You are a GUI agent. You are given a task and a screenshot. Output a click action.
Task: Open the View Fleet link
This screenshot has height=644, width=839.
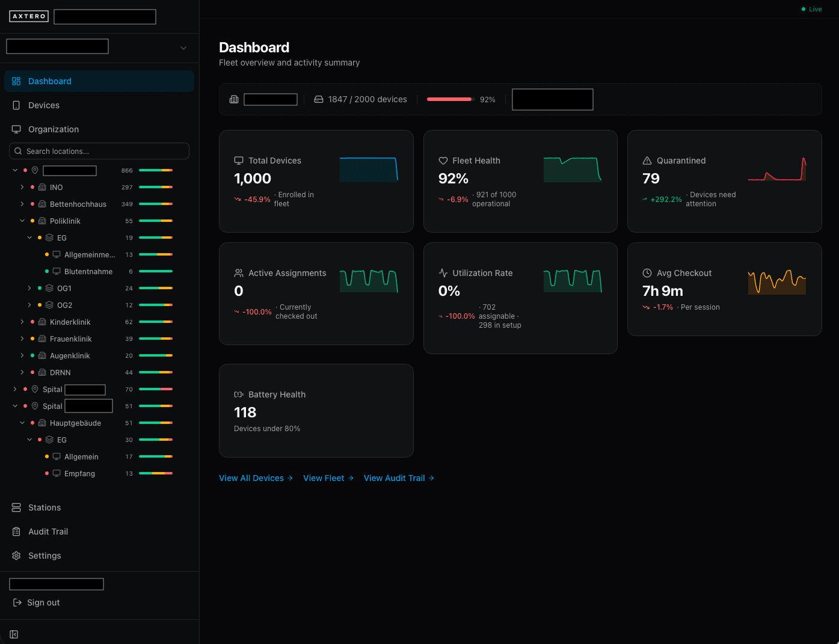pos(324,477)
